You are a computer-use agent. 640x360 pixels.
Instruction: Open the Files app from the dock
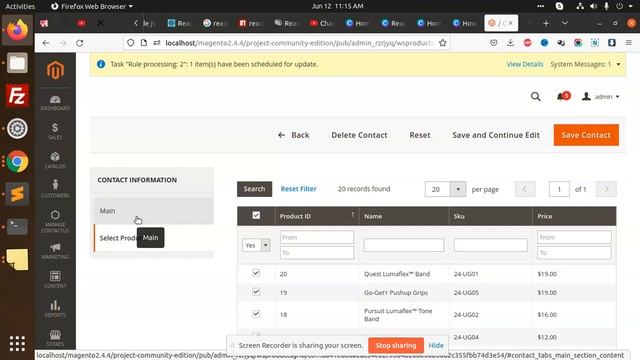point(17,63)
